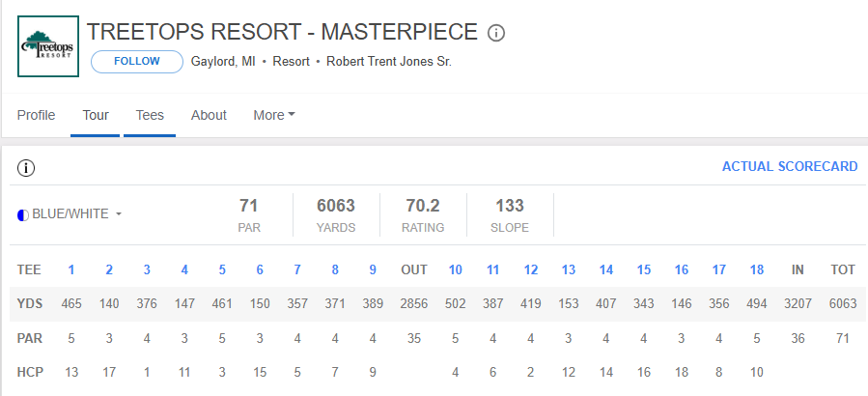Open hole 3 link in TEE row
The image size is (868, 396).
click(147, 269)
